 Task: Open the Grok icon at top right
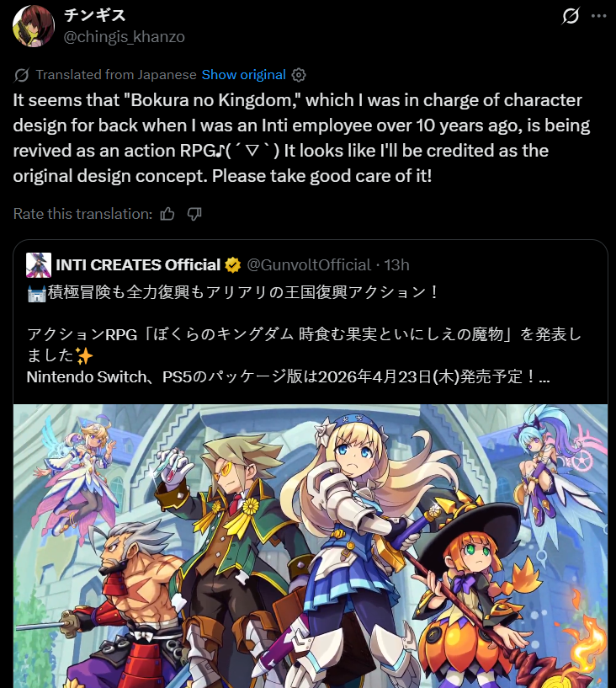[x=571, y=16]
